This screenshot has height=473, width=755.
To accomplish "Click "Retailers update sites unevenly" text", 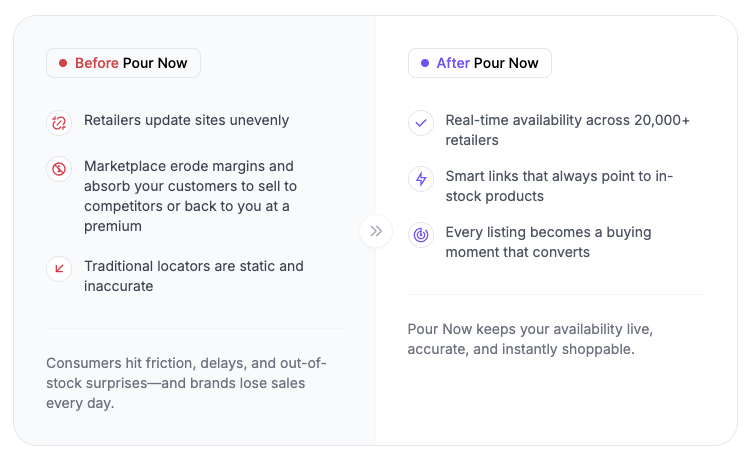I will click(x=186, y=120).
